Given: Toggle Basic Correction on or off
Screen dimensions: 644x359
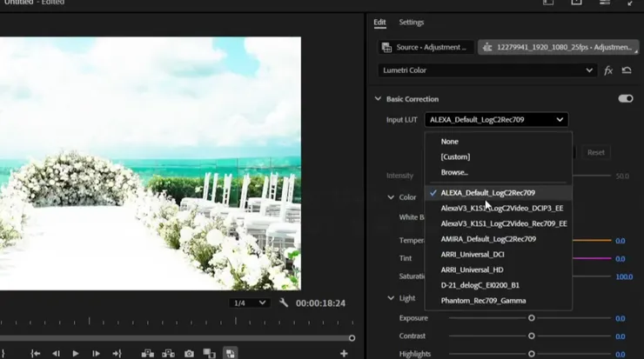Looking at the screenshot, I should point(625,99).
